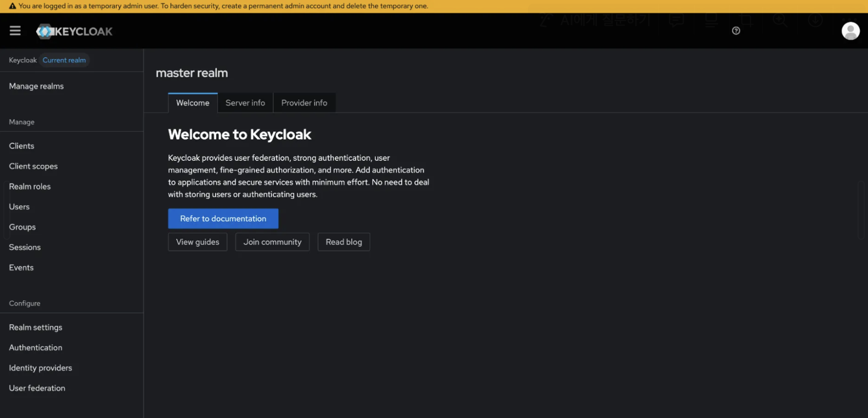The image size is (868, 418).
Task: Select User federation in the sidebar
Action: click(x=37, y=388)
